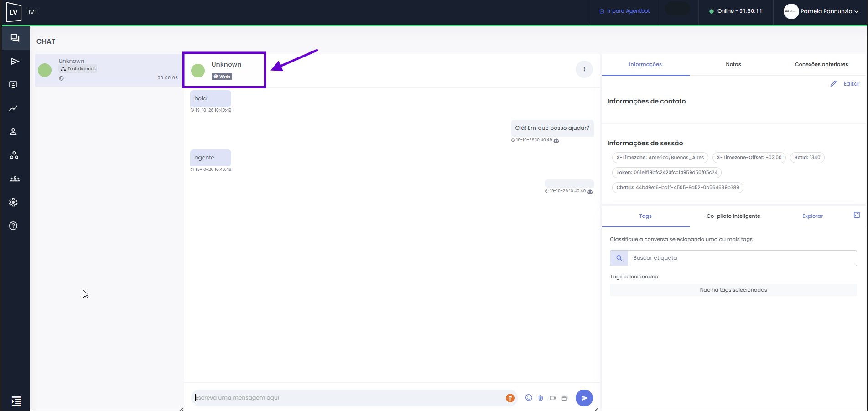Open the analytics trend line sidebar icon
The height and width of the screenshot is (411, 868).
(14, 108)
